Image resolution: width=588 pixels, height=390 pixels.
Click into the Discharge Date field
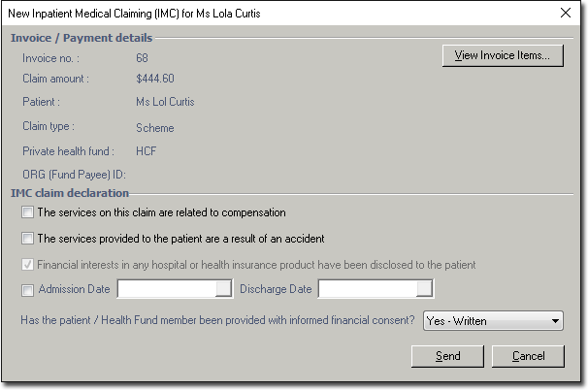coord(368,289)
